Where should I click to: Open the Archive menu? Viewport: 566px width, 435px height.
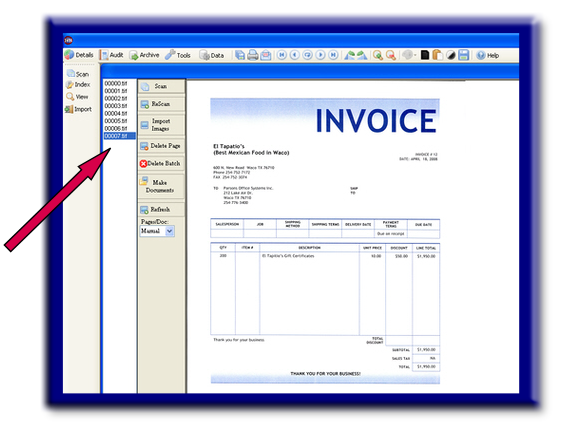pos(144,55)
